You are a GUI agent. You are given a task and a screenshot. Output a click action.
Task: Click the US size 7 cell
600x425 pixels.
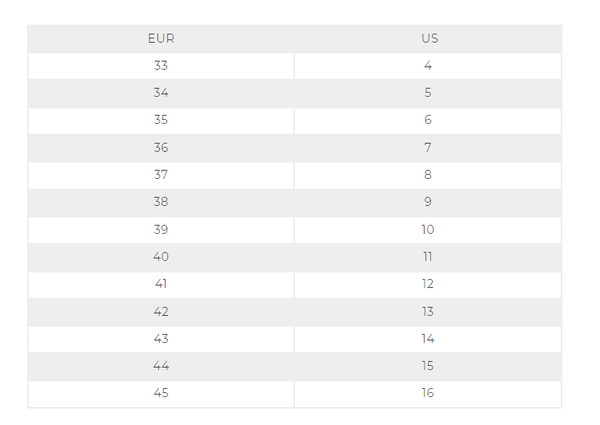(428, 148)
